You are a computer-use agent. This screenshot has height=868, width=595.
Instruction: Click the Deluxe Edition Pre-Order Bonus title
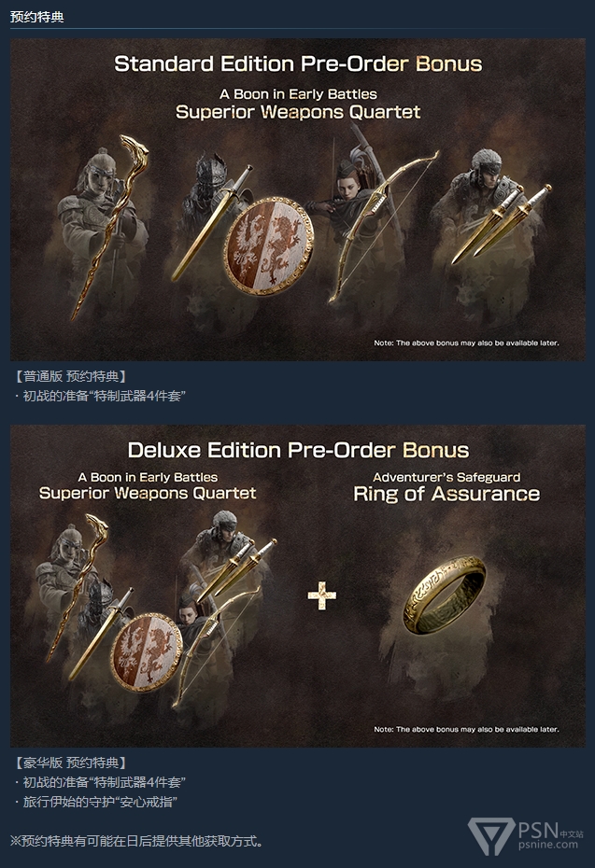point(298,450)
